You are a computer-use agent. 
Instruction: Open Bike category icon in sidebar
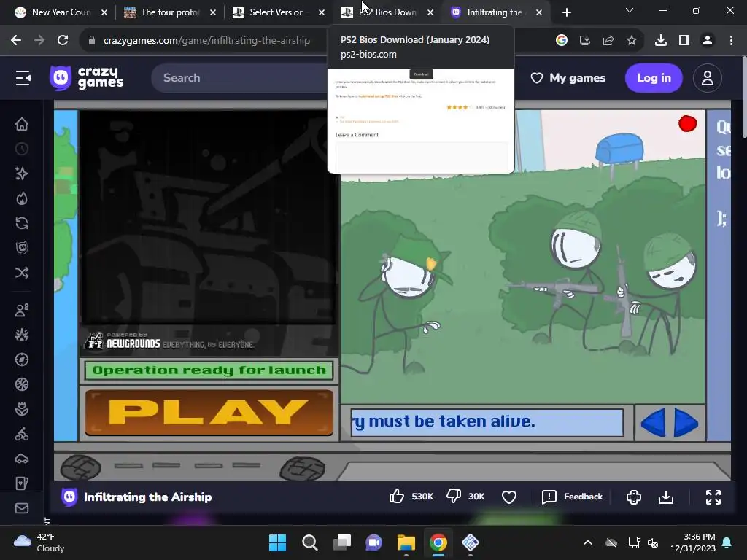22,434
